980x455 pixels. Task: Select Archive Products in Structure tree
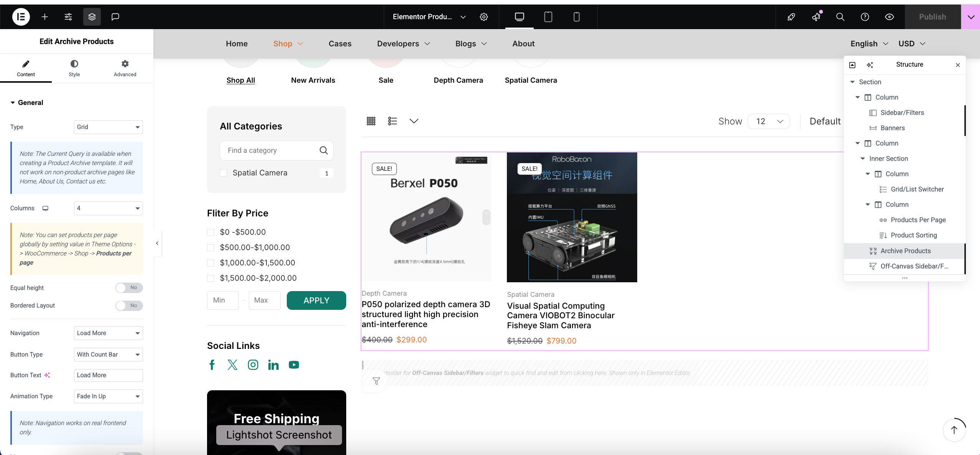click(x=904, y=251)
